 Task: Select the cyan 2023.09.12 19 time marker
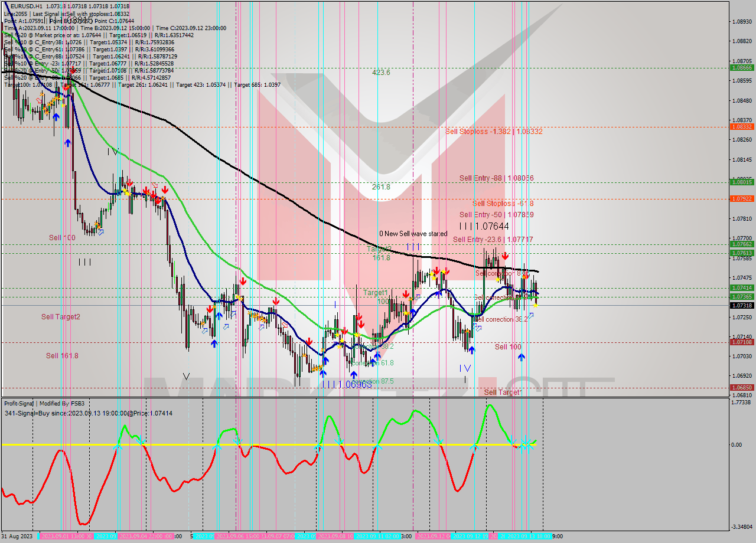pos(470,537)
